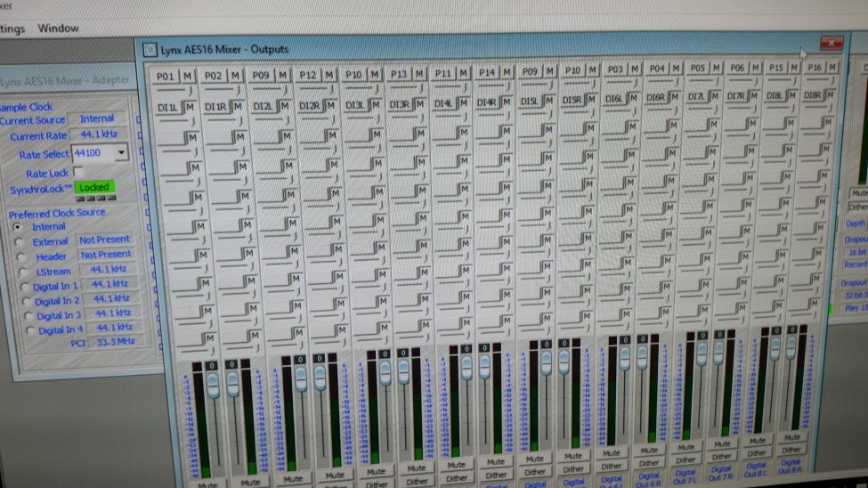The width and height of the screenshot is (868, 488).
Task: Click the level readout above Digital Out 8L fader
Action: (776, 330)
